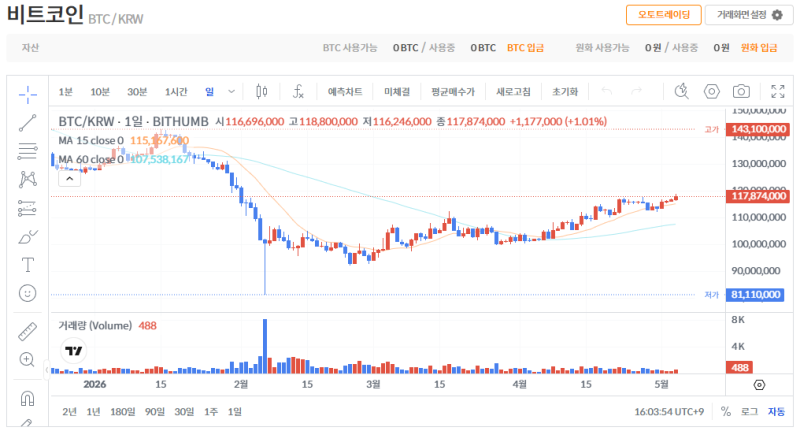Redo the last chart action
This screenshot has height=431, width=800.
[636, 91]
